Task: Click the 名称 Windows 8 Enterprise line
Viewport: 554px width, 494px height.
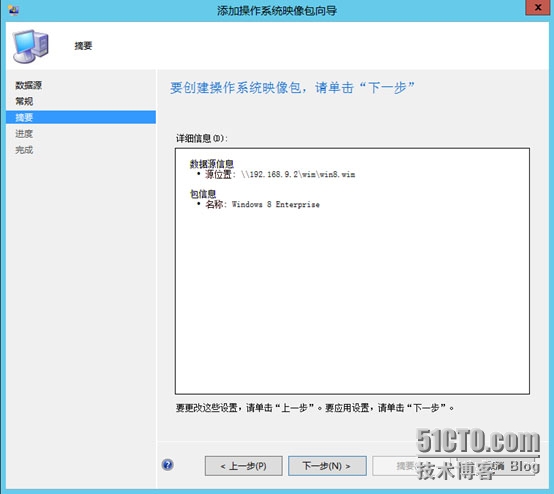Action: (263, 204)
